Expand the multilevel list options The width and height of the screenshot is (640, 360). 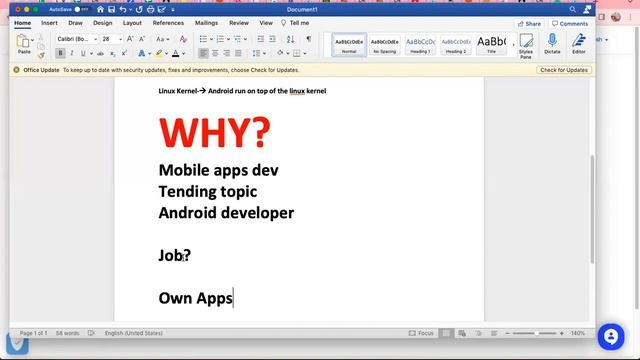pyautogui.click(x=245, y=39)
